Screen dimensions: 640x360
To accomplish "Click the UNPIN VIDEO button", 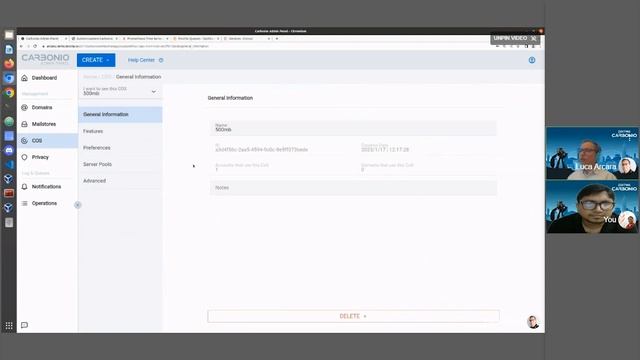I will (515, 38).
